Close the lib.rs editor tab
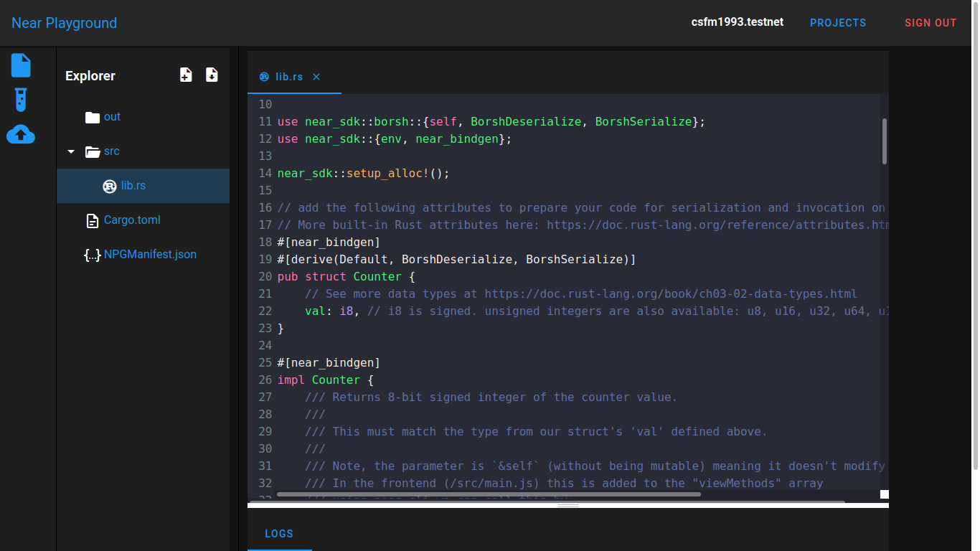This screenshot has height=551, width=980. click(316, 77)
